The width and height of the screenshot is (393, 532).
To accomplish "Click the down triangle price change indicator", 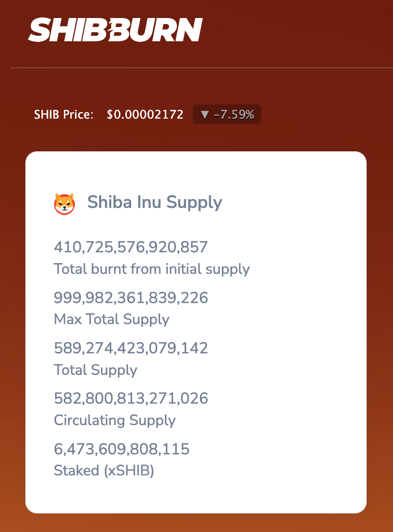I will 205,115.
